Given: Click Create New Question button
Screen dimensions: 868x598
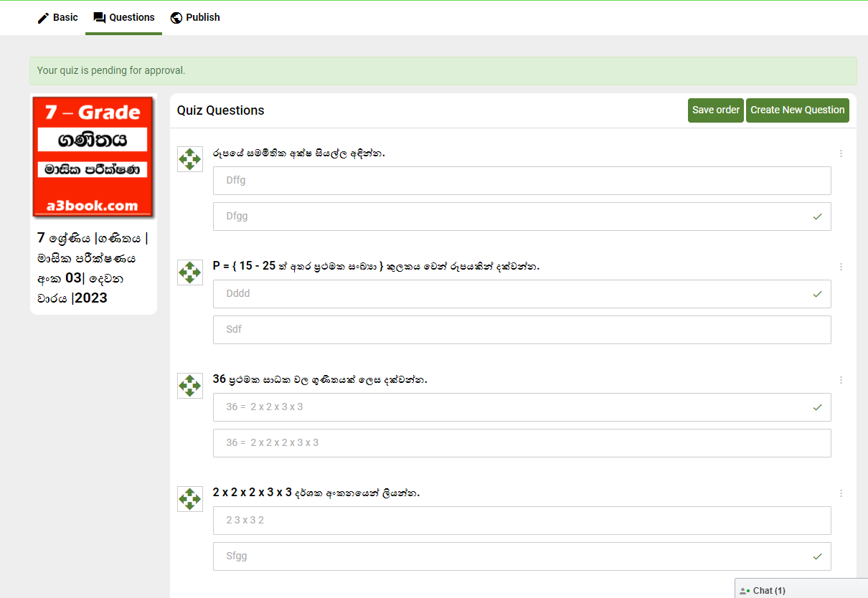Looking at the screenshot, I should click(x=797, y=110).
